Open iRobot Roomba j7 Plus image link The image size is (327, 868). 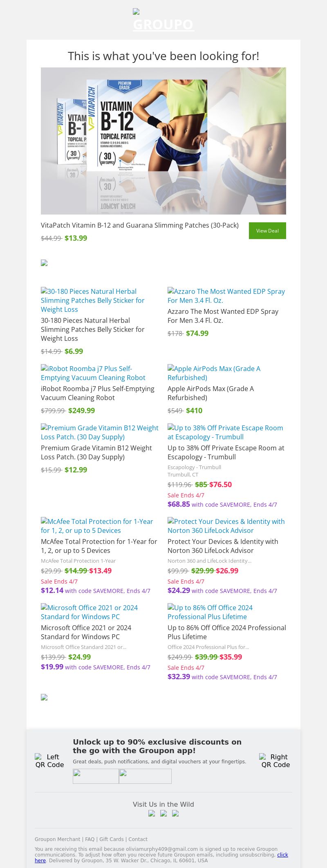pos(93,373)
